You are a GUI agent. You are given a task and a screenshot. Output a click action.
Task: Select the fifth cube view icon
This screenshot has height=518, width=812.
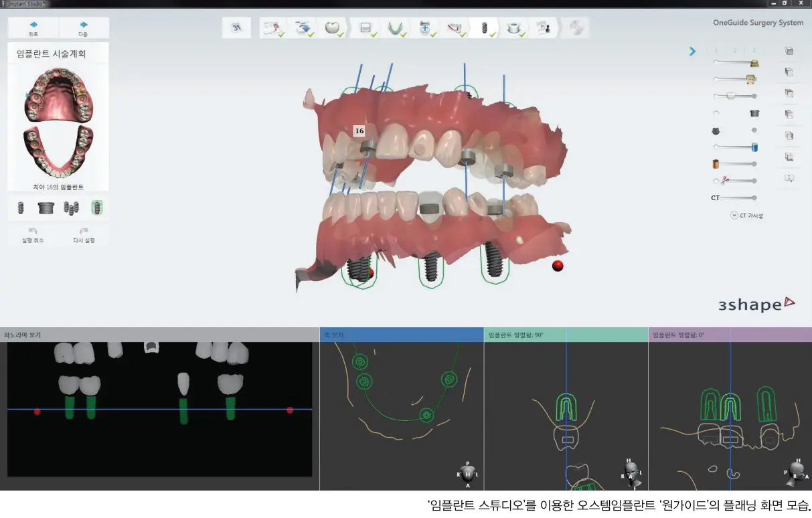click(789, 136)
